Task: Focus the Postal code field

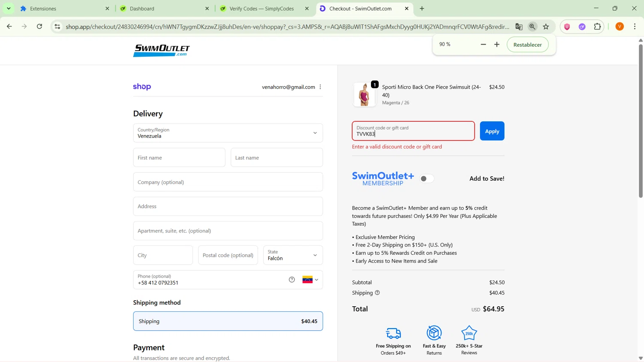Action: pos(228,255)
